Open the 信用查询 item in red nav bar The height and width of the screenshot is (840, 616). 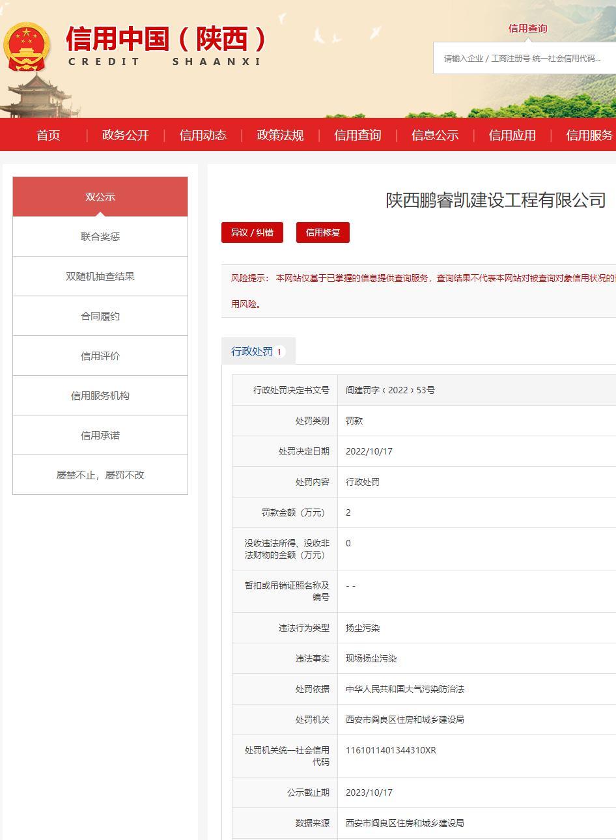pos(357,135)
